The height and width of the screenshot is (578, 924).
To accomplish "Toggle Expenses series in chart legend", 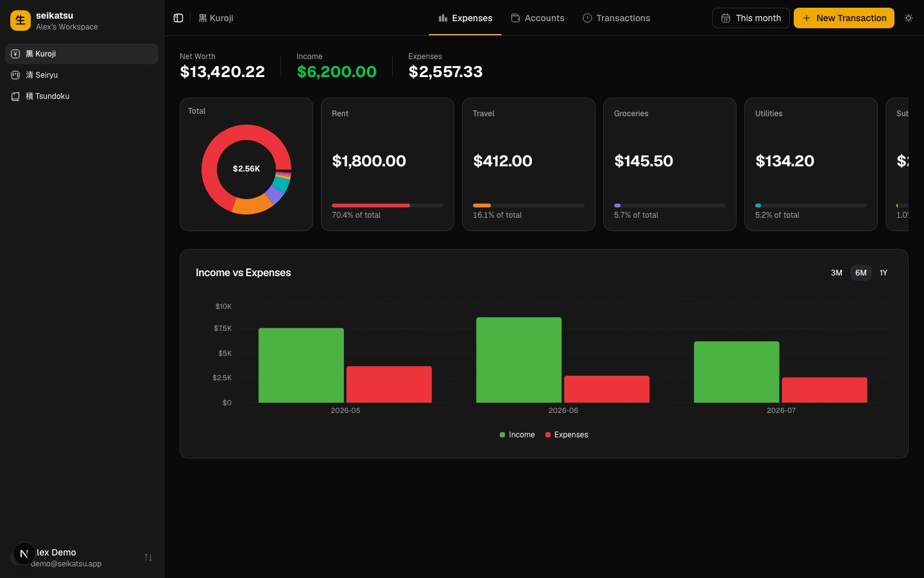I will coord(567,435).
